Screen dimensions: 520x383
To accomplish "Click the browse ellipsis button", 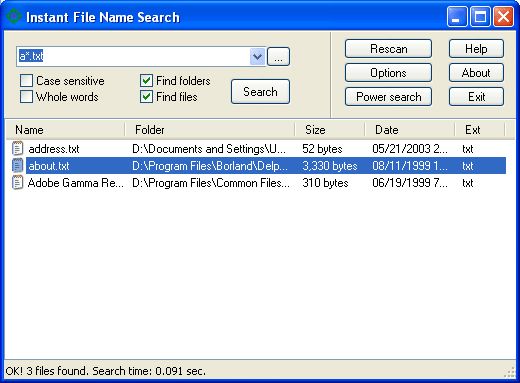I will point(278,57).
